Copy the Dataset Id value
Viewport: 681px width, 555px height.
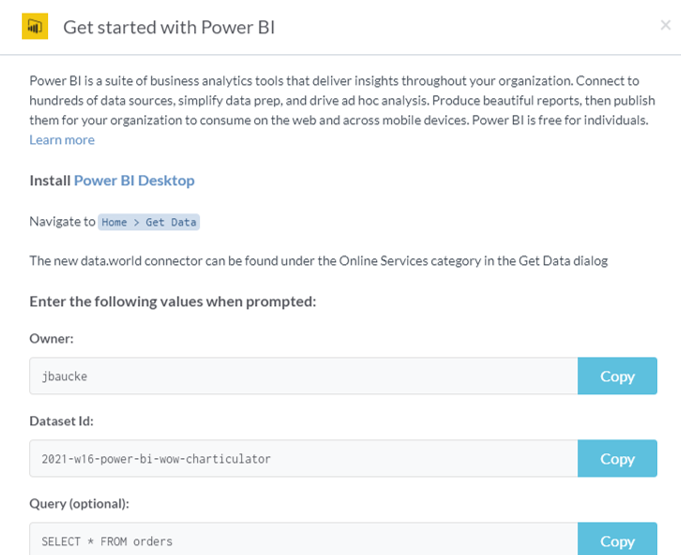pyautogui.click(x=617, y=459)
